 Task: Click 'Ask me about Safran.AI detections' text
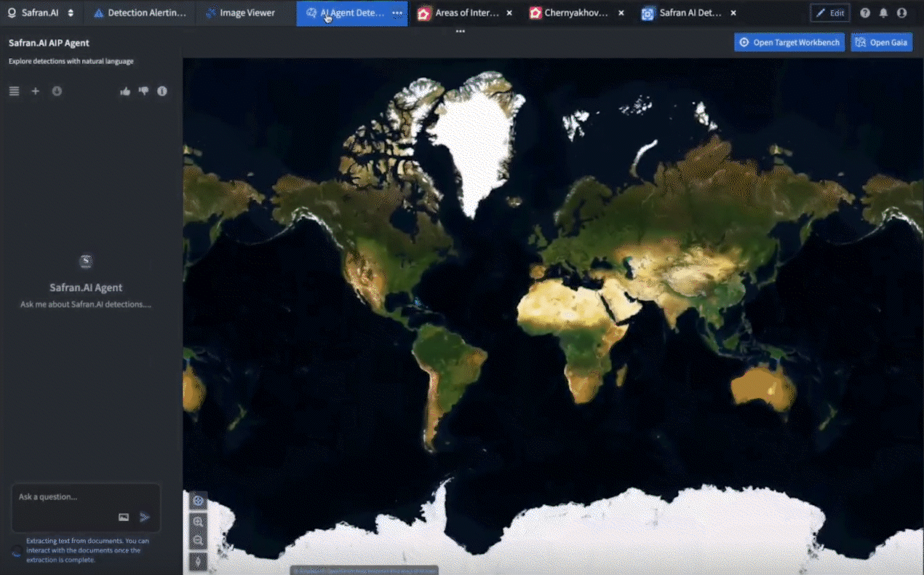coord(86,304)
